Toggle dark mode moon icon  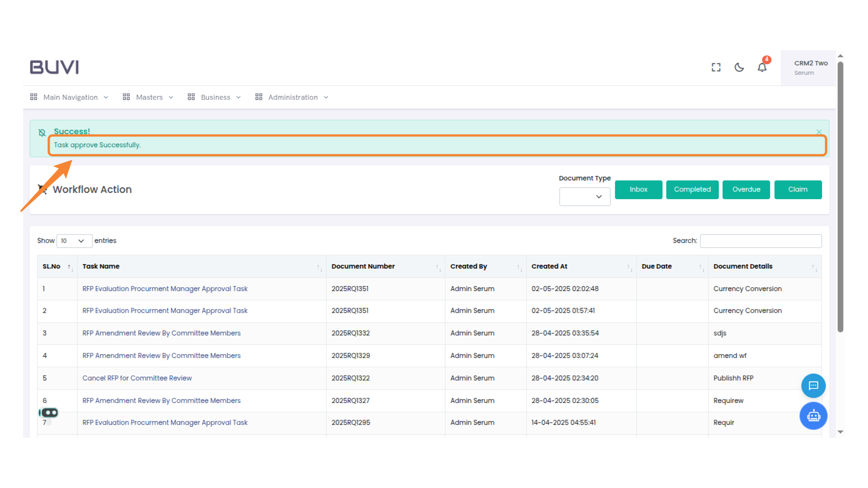click(739, 67)
